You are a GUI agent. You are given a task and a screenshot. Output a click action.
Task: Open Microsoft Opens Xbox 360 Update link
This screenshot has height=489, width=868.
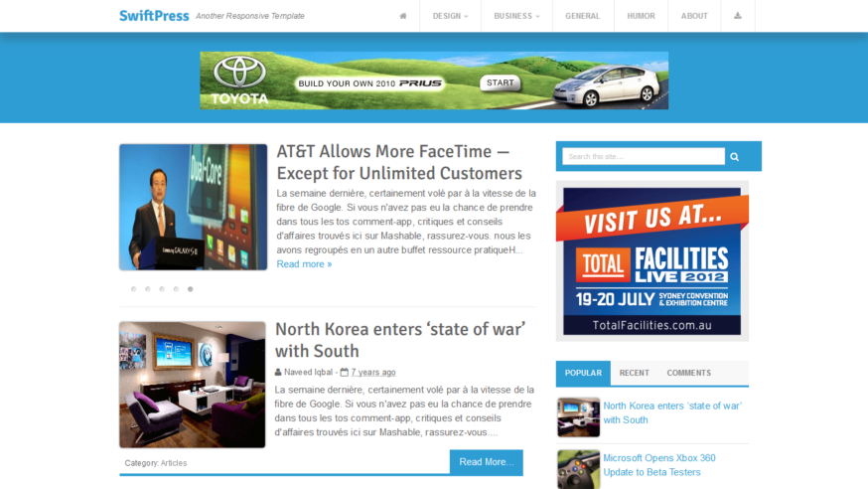click(658, 465)
